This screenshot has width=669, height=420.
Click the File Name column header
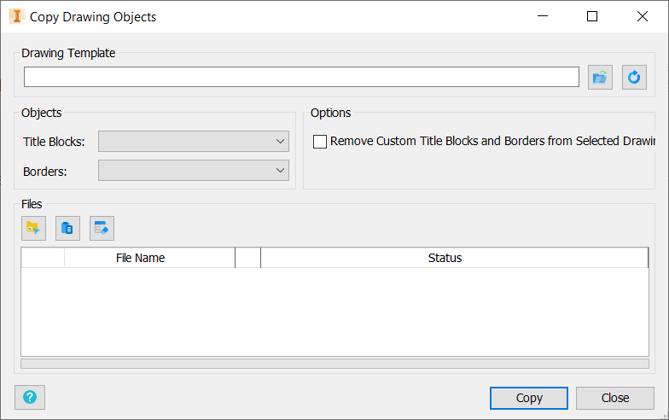click(x=140, y=258)
